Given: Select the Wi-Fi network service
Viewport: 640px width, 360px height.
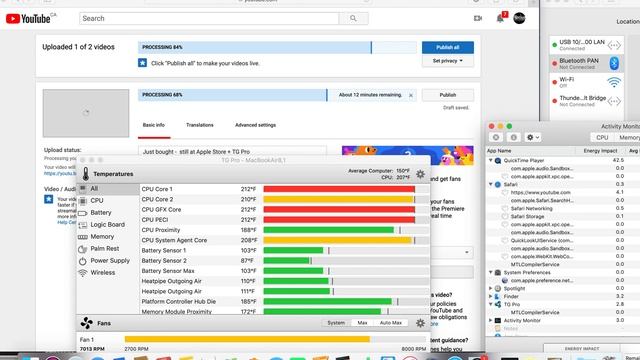Looking at the screenshot, I should click(x=587, y=82).
